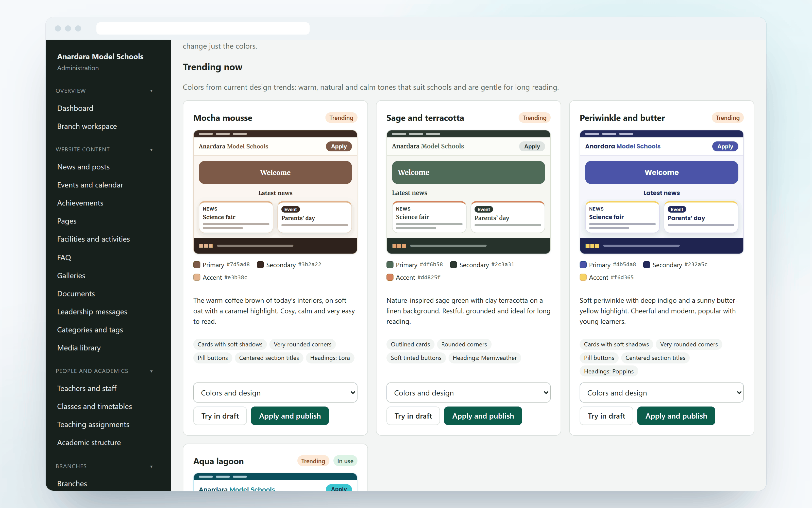Collapse the BRANCHES sidebar section

[x=104, y=466]
